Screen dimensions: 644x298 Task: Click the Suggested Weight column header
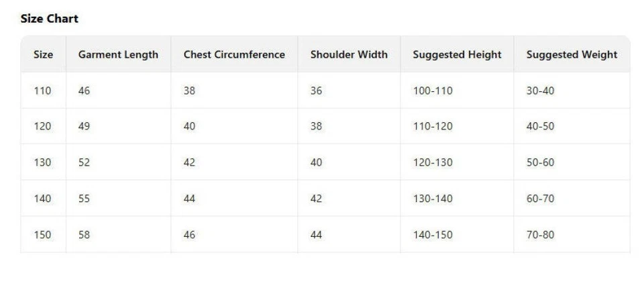pyautogui.click(x=572, y=54)
